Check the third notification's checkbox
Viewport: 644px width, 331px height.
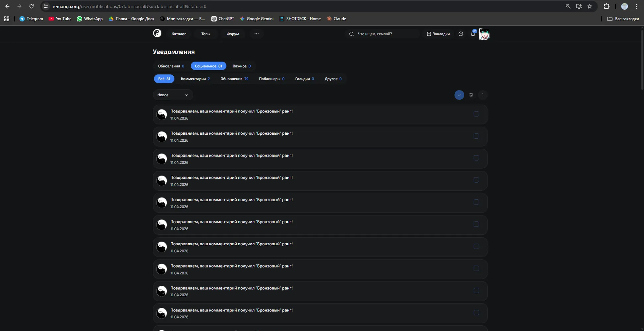tap(476, 158)
